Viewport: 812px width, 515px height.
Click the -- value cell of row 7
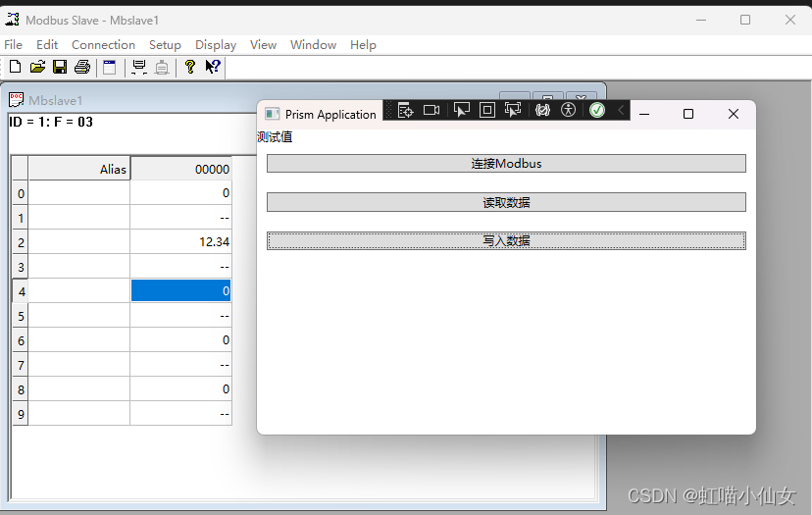180,364
